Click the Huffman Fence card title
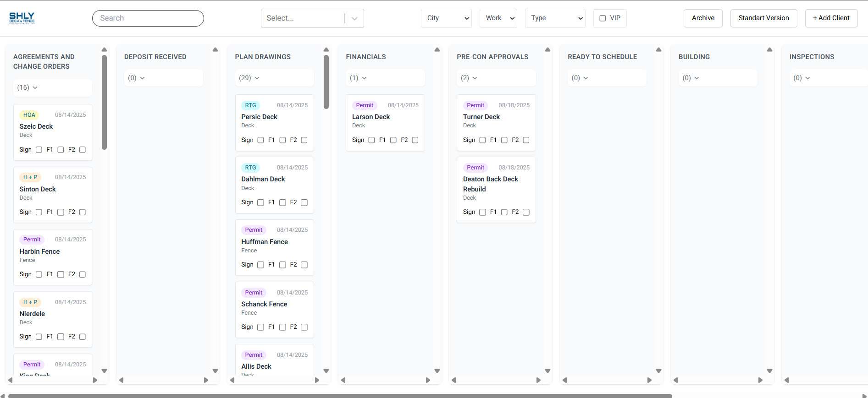 point(265,242)
